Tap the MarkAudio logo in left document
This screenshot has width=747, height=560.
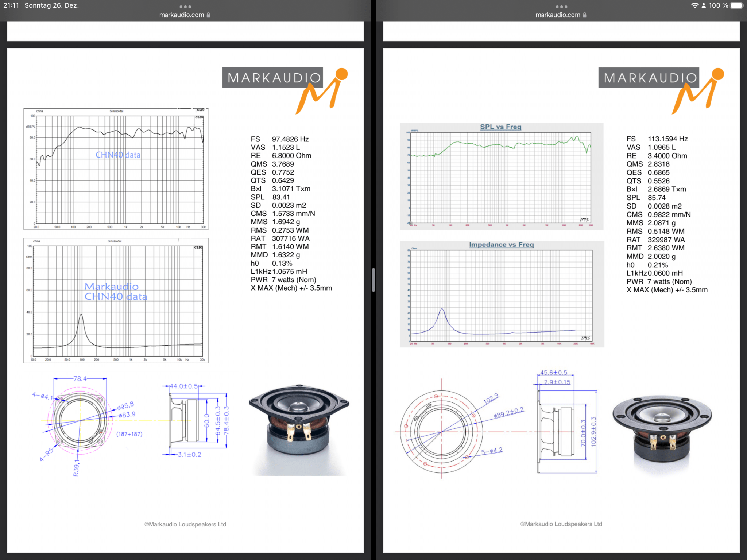point(285,90)
